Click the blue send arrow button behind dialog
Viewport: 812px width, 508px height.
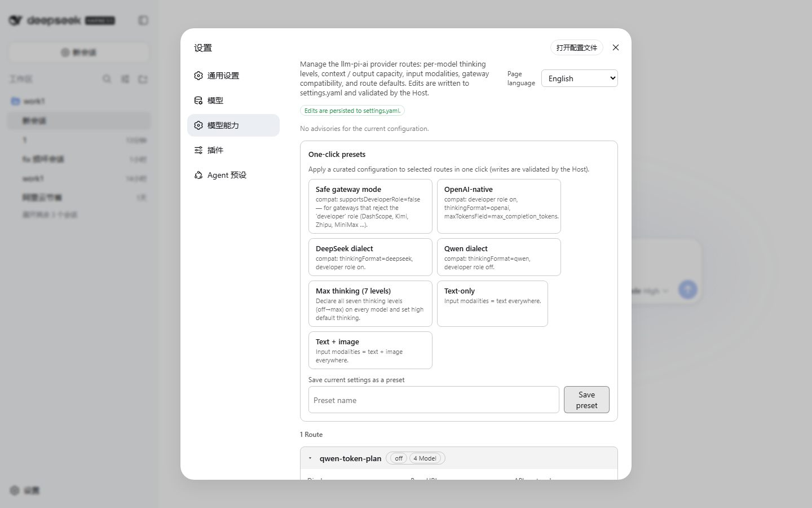pos(687,290)
